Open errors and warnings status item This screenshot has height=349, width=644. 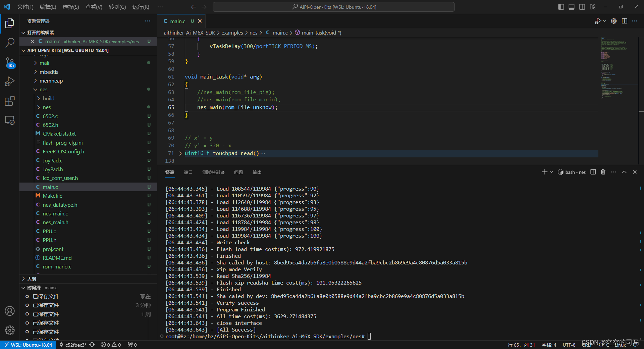point(111,345)
